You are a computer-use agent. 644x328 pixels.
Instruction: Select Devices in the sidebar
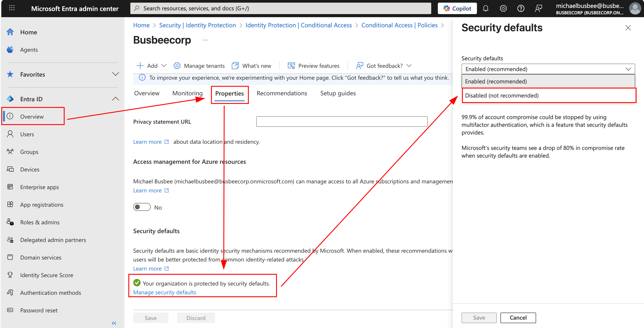coord(29,169)
